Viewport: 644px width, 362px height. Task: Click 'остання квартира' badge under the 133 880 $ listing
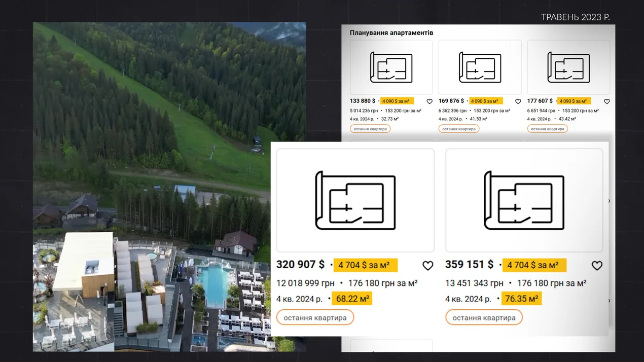click(370, 129)
